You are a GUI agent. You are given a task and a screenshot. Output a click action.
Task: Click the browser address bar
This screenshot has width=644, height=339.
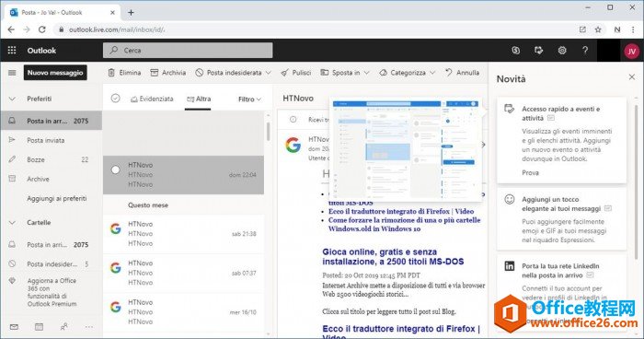tap(316, 29)
